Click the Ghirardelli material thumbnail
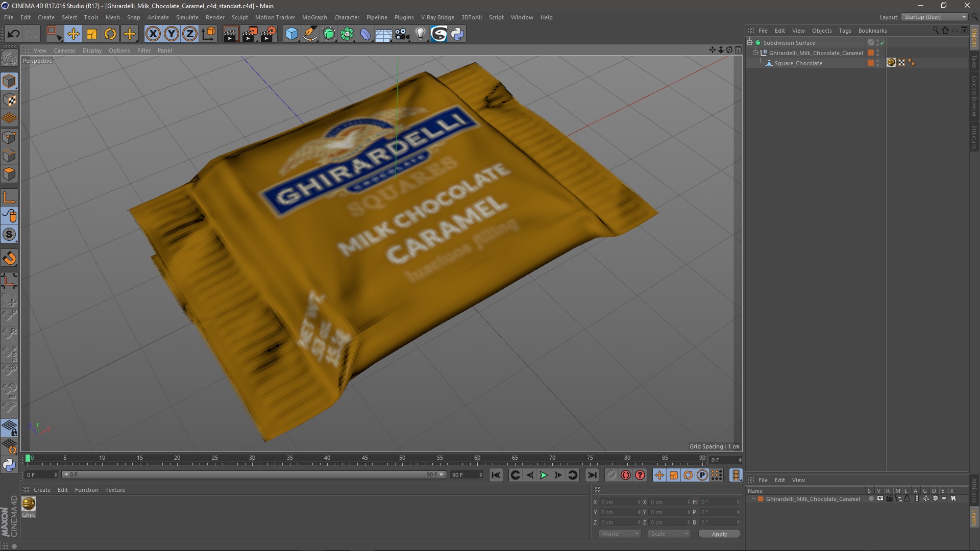This screenshot has width=980, height=551. (29, 503)
